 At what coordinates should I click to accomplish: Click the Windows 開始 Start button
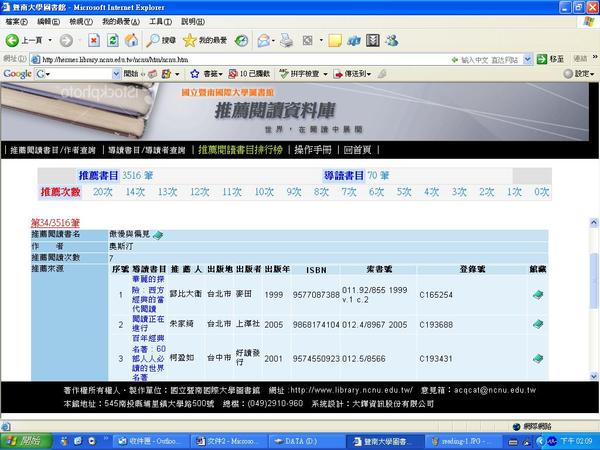(26, 441)
